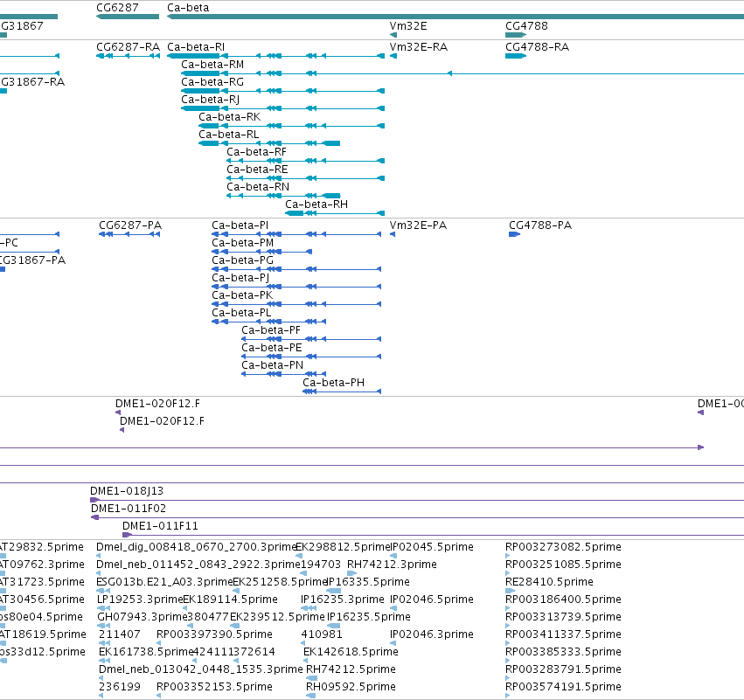Select the RP003574191.5prime EST label
744x700 pixels.
coord(563,687)
